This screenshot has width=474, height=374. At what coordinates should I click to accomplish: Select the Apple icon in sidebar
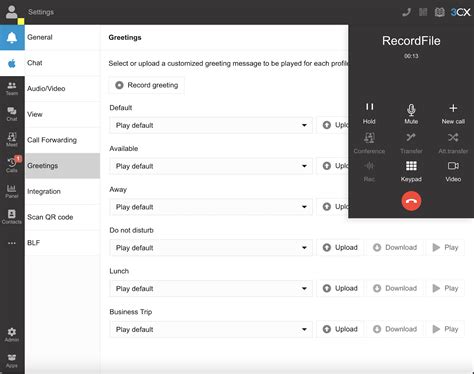12,63
